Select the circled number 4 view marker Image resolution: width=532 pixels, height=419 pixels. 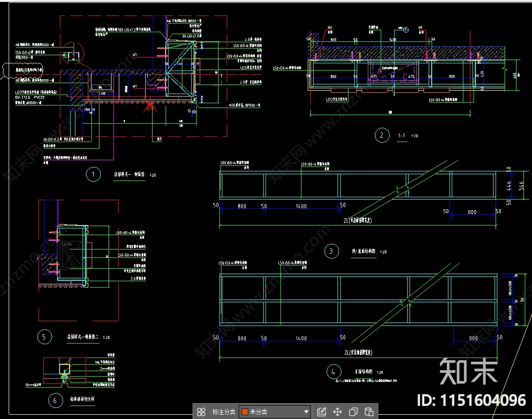(x=334, y=372)
